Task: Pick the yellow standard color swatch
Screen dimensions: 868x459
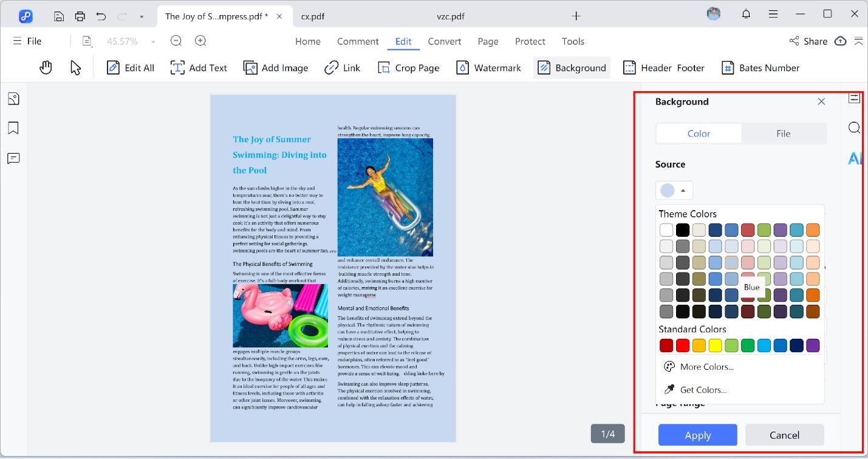Action: coord(715,346)
